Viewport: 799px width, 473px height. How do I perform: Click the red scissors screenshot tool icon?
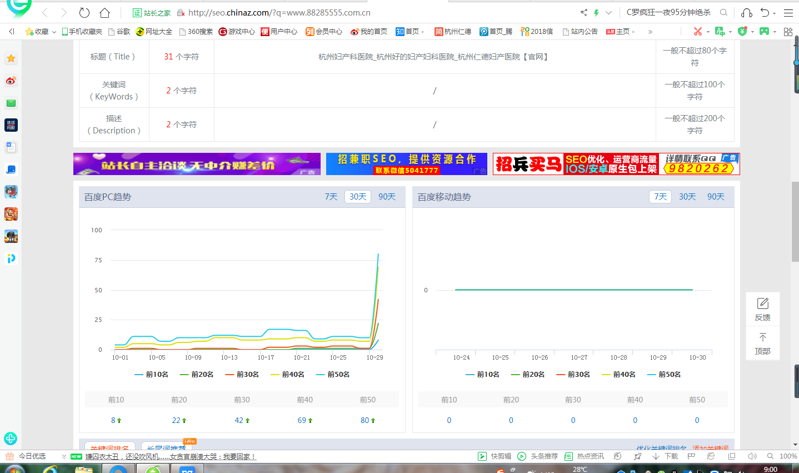(698, 32)
